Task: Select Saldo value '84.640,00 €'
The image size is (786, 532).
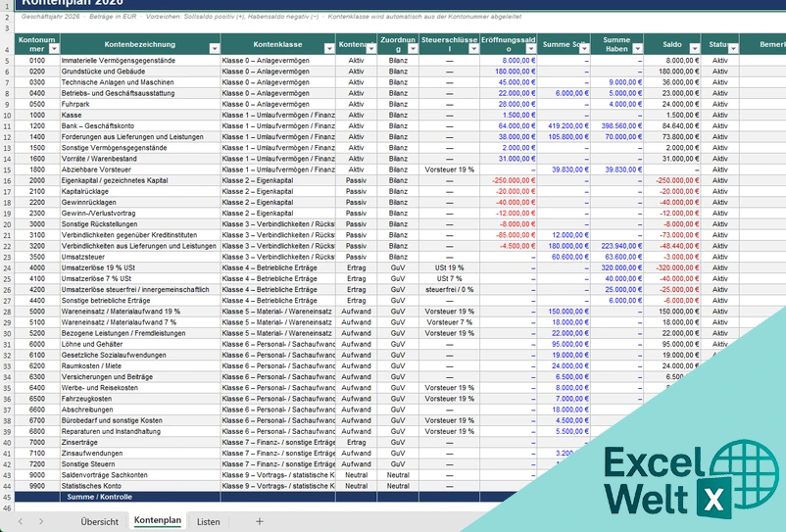Action: pos(672,125)
